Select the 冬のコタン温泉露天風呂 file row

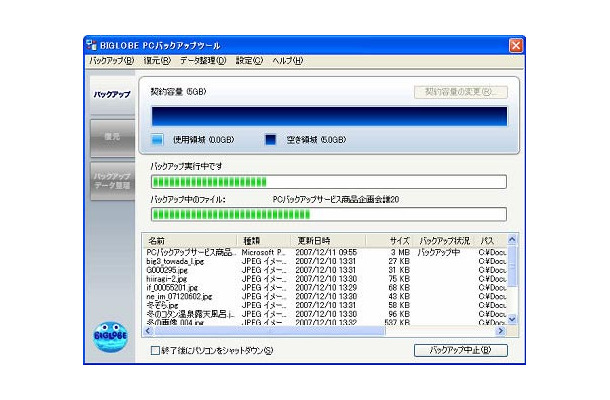325,314
